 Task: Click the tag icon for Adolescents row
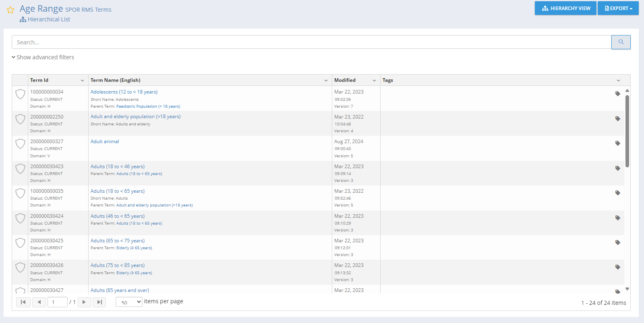(617, 94)
